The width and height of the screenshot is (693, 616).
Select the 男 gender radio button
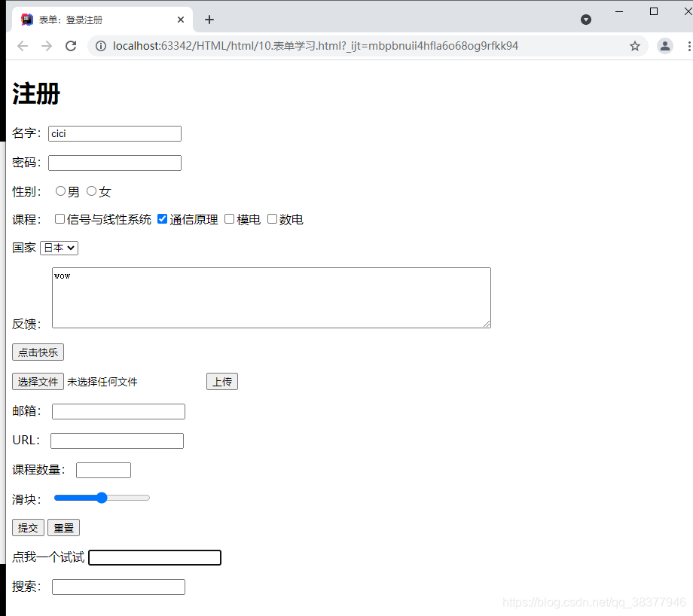pos(60,191)
